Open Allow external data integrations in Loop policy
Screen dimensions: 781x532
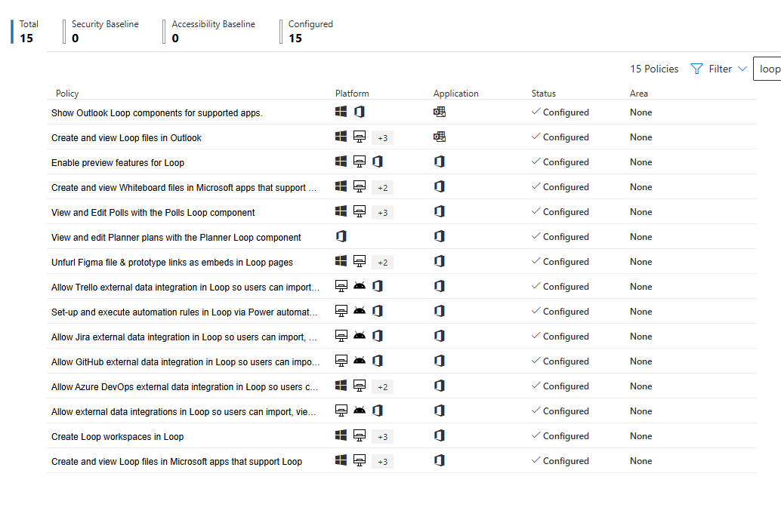[184, 411]
